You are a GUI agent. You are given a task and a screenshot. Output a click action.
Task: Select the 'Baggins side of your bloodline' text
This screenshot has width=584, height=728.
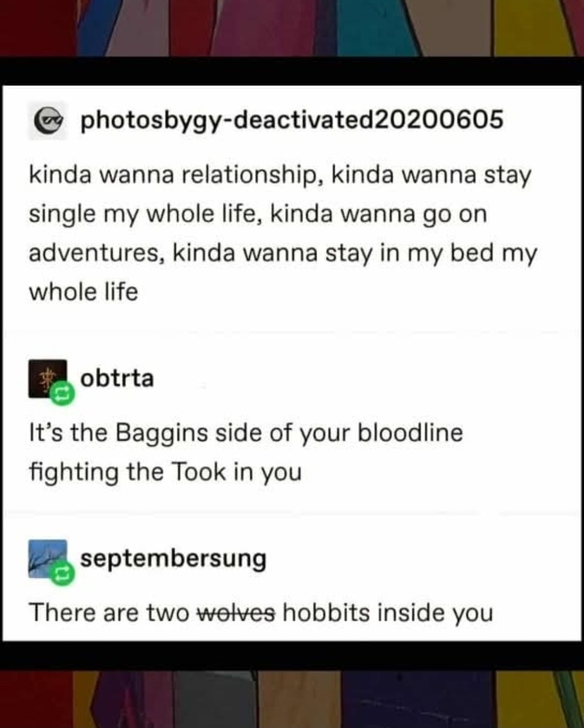pos(289,434)
